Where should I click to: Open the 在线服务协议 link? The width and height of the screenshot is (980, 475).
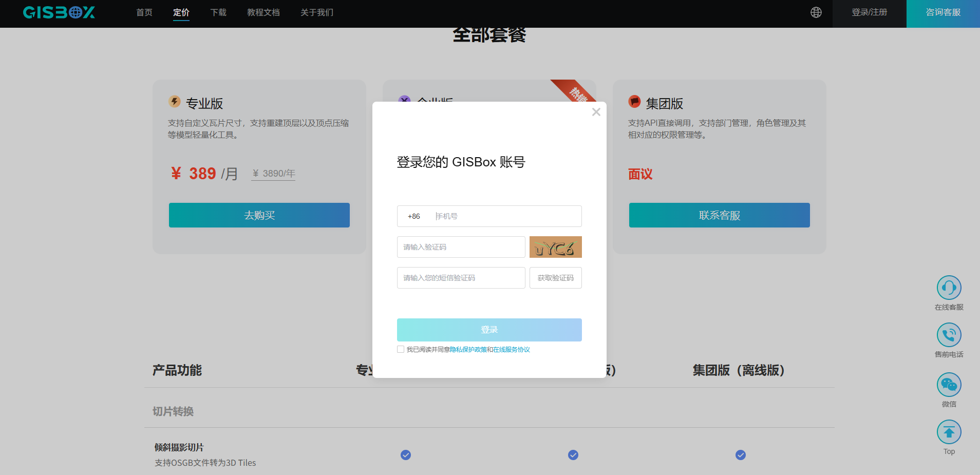tap(512, 349)
